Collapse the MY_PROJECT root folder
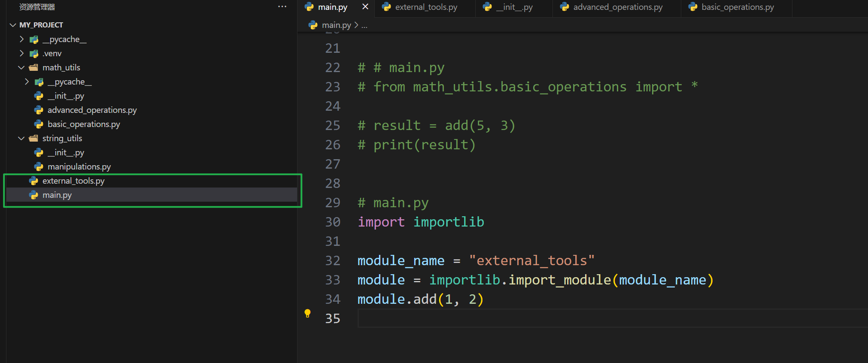The height and width of the screenshot is (363, 868). 13,25
